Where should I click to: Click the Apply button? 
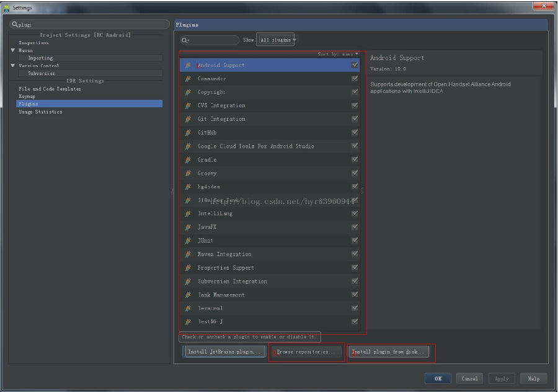[x=502, y=378]
